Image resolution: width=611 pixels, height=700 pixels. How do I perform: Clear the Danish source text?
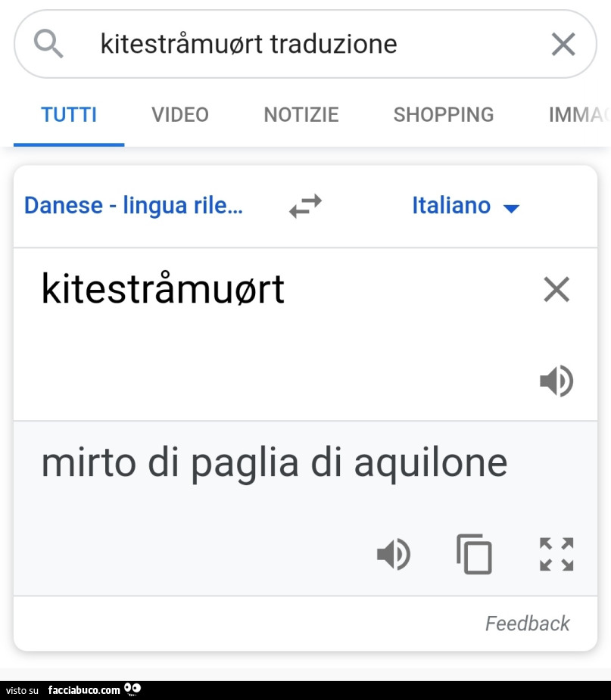(x=556, y=289)
